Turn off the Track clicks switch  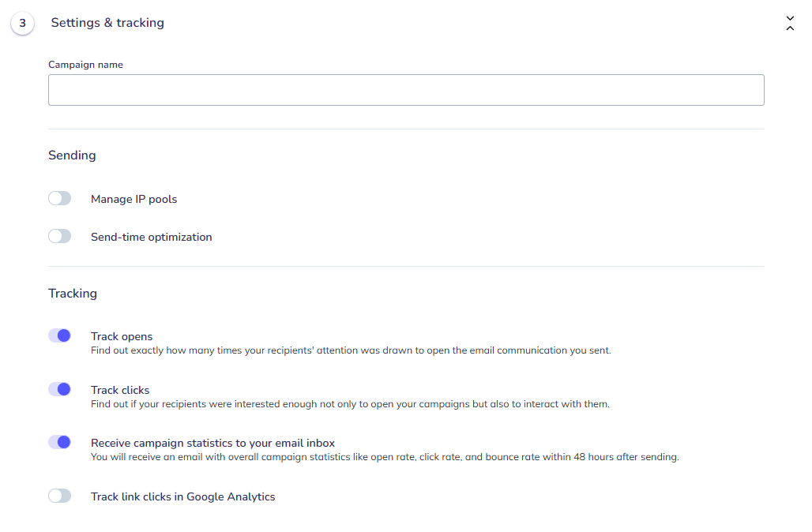[x=60, y=390]
